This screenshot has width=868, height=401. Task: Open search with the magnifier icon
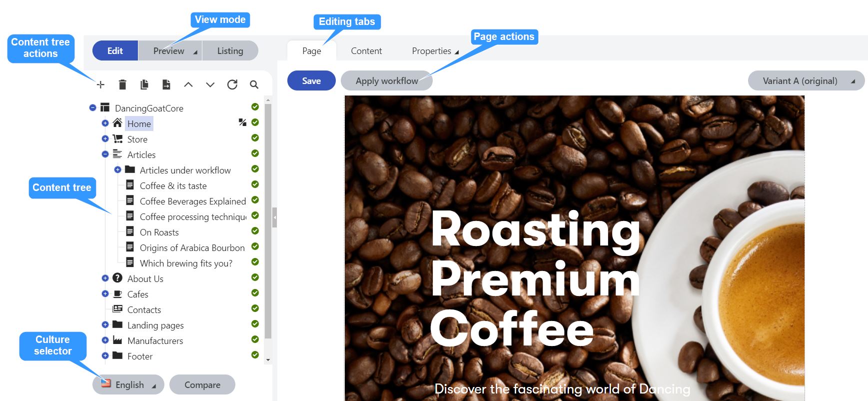tap(254, 84)
